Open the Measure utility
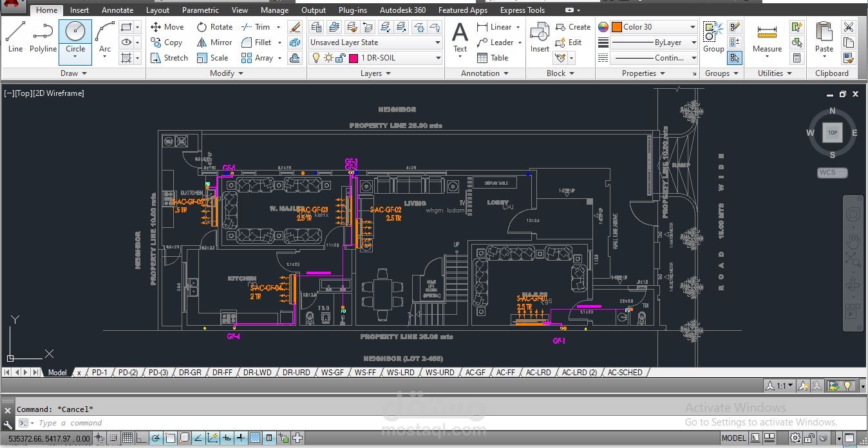 pyautogui.click(x=767, y=39)
